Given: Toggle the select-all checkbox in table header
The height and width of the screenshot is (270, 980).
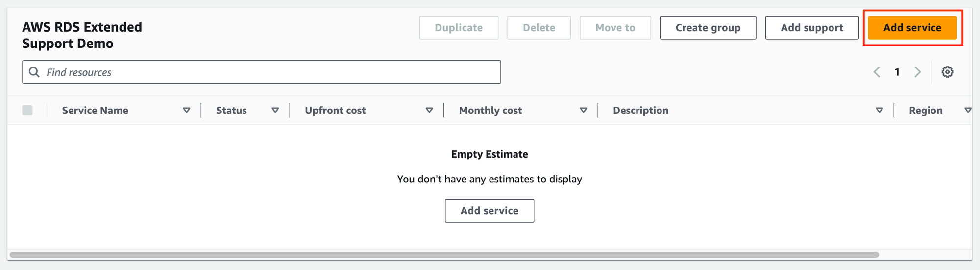Looking at the screenshot, I should [27, 111].
